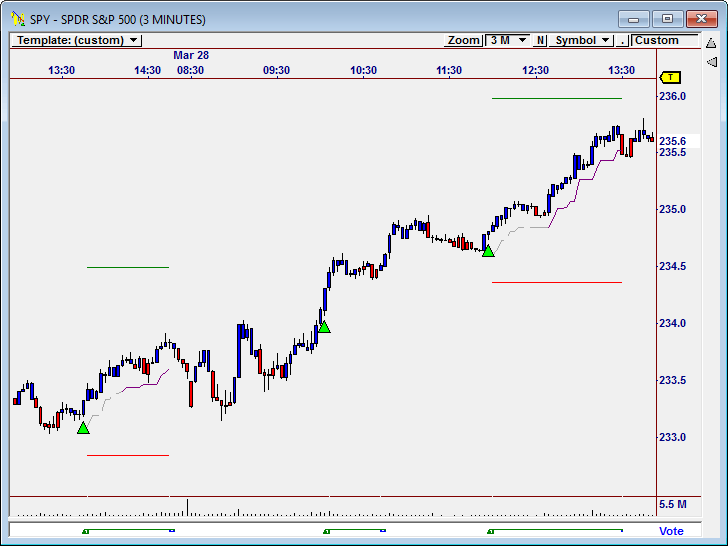
Task: Click the upward triangle icon beside the Custom field
Action: coord(711,43)
